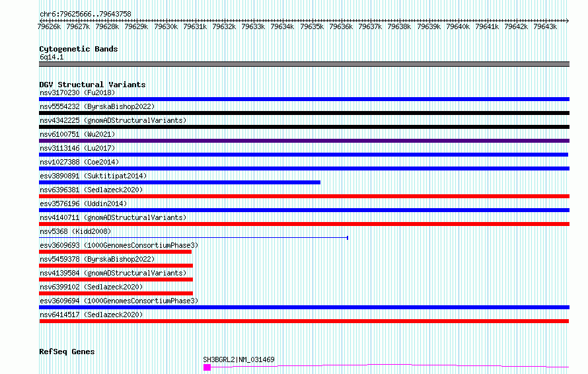Viewport: 588px width, 374px height.
Task: Click the thin blue nsv5368 variant line
Action: tap(194, 238)
